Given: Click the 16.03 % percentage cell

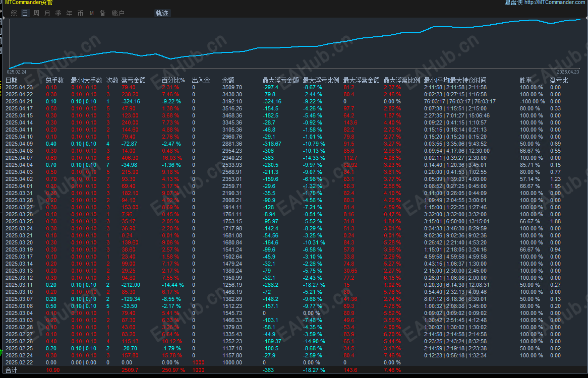Looking at the screenshot, I should (172, 158).
